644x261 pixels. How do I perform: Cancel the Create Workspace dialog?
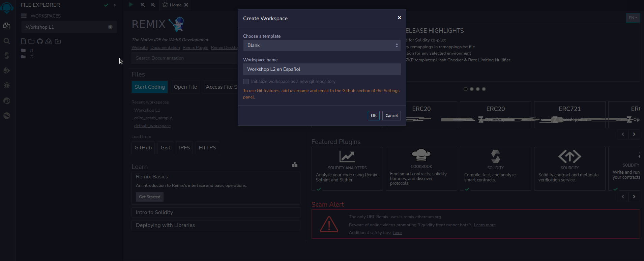[391, 116]
